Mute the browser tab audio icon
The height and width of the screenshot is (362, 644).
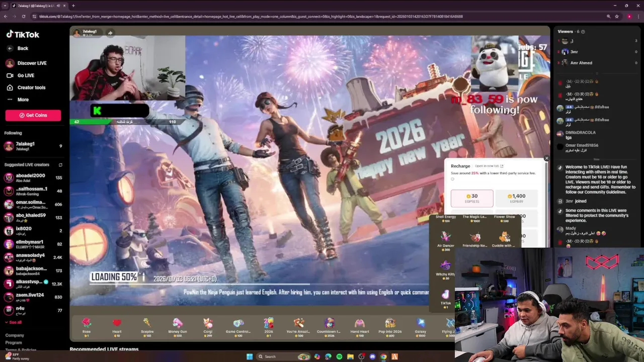point(58,6)
